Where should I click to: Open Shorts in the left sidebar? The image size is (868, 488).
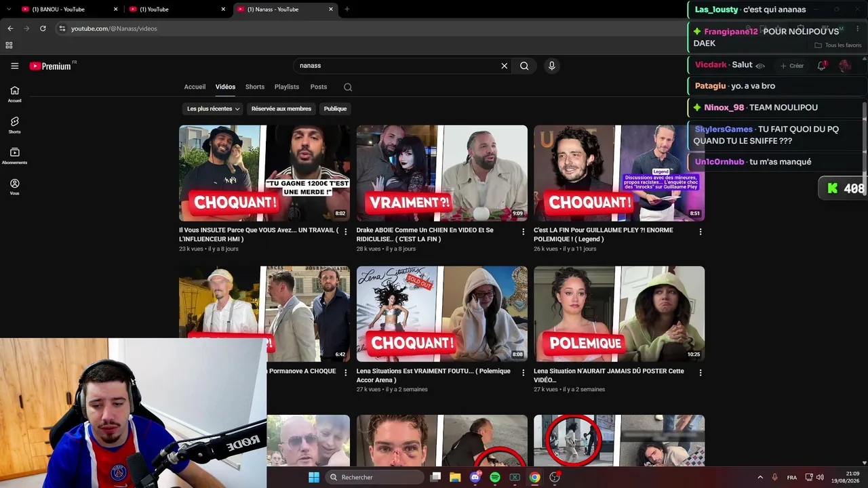pos(14,125)
